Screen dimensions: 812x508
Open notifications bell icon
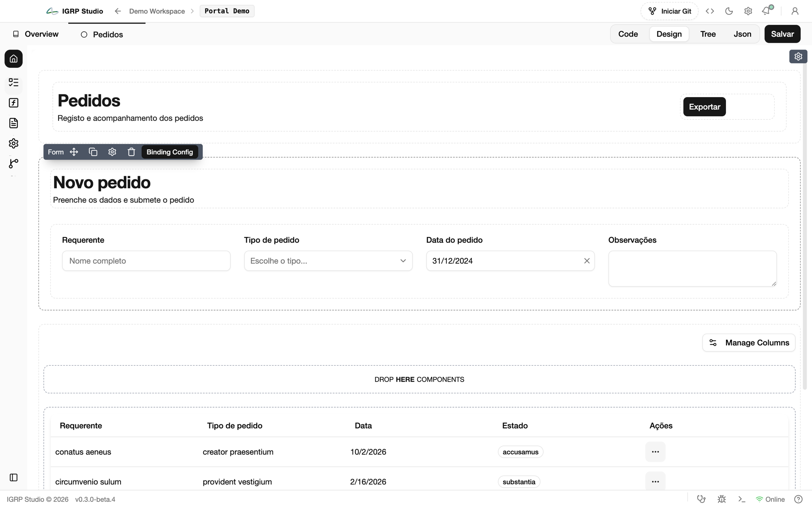pyautogui.click(x=766, y=11)
